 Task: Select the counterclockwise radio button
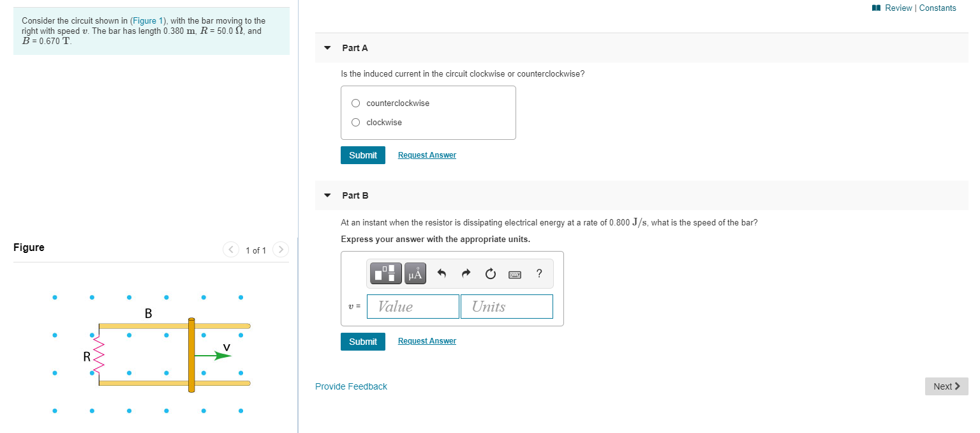tap(355, 103)
